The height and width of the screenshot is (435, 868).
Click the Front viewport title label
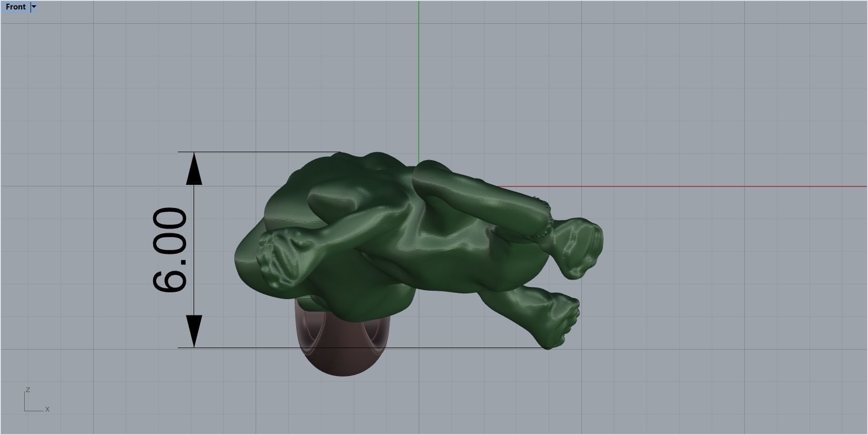click(x=16, y=7)
